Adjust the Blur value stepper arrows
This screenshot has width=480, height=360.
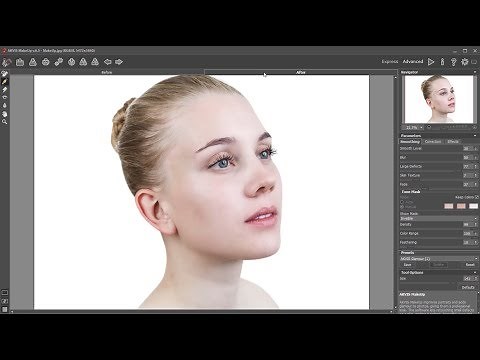coord(476,157)
